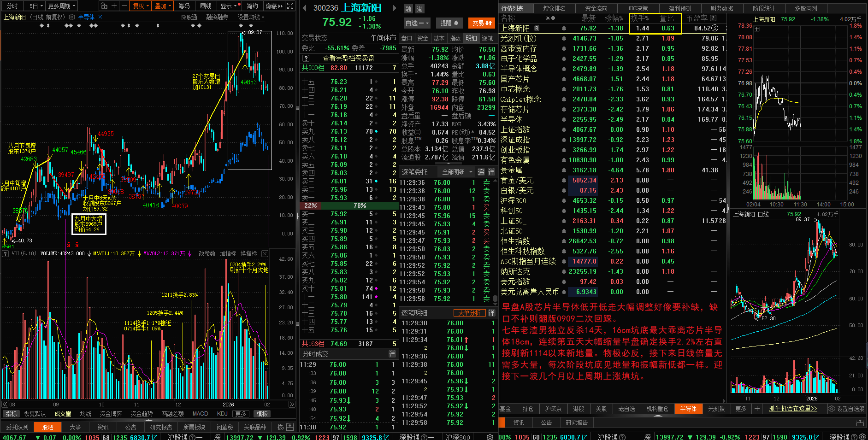The width and height of the screenshot is (868, 440).
Task: Toggle the 画线 drawing tool mode
Action: click(x=206, y=6)
